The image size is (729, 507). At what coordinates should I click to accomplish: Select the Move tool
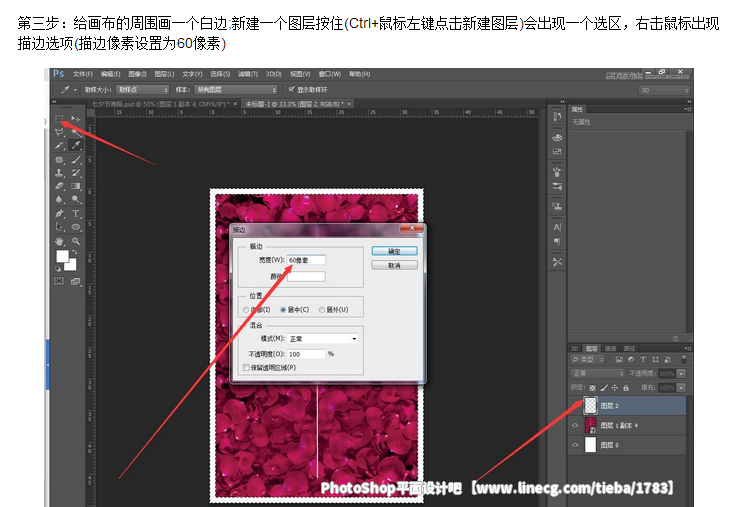(76, 119)
